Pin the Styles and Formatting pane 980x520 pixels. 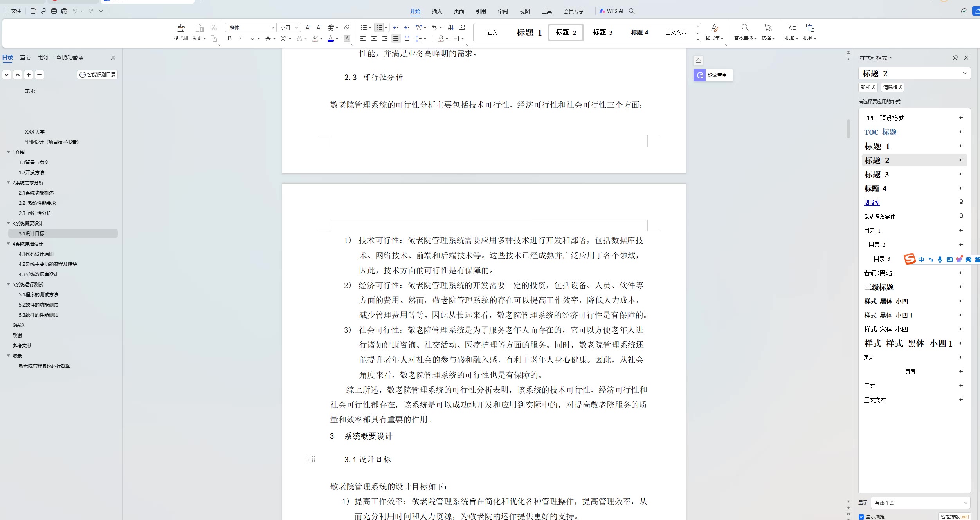click(955, 58)
